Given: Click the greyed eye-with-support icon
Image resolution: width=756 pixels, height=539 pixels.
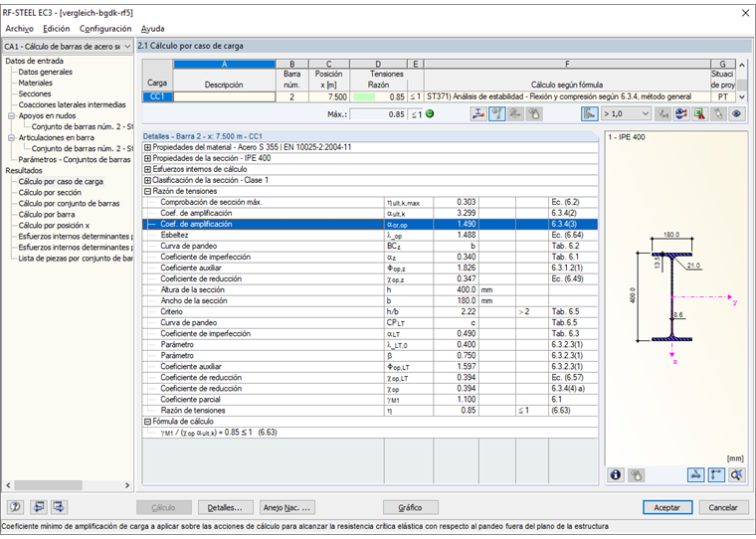Looking at the screenshot, I should tap(515, 113).
